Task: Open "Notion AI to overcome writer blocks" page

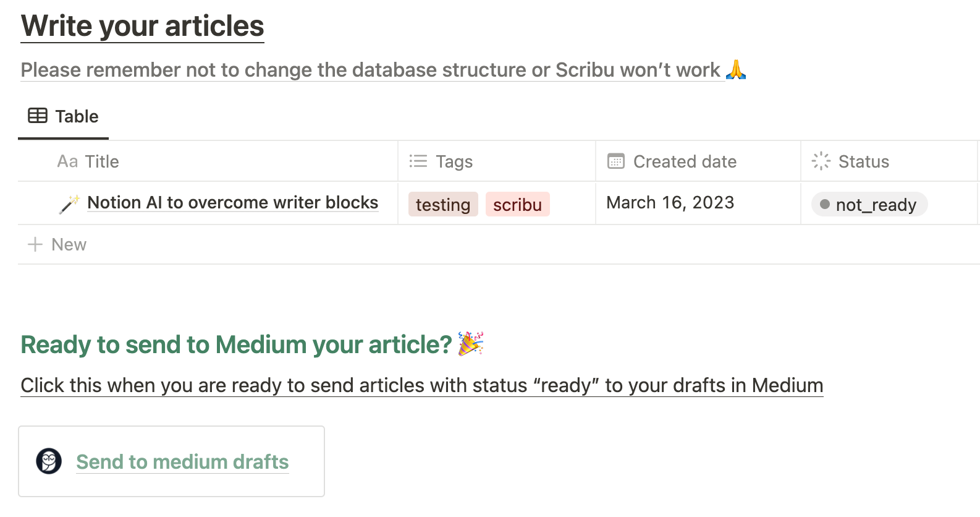Action: [232, 203]
